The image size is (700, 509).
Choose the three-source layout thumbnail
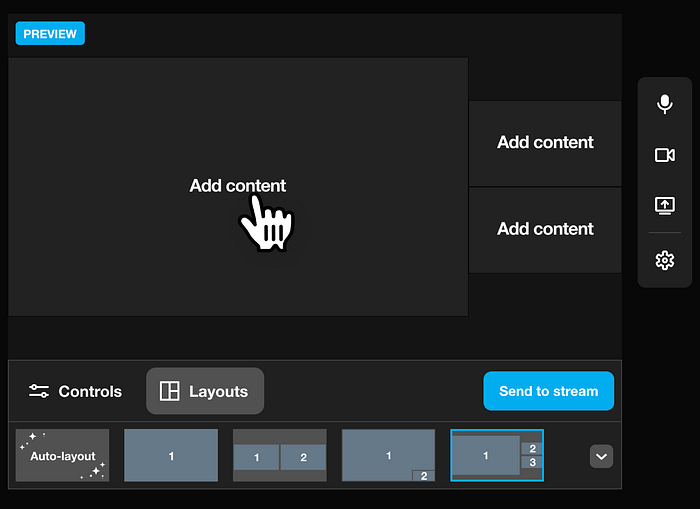pos(497,455)
